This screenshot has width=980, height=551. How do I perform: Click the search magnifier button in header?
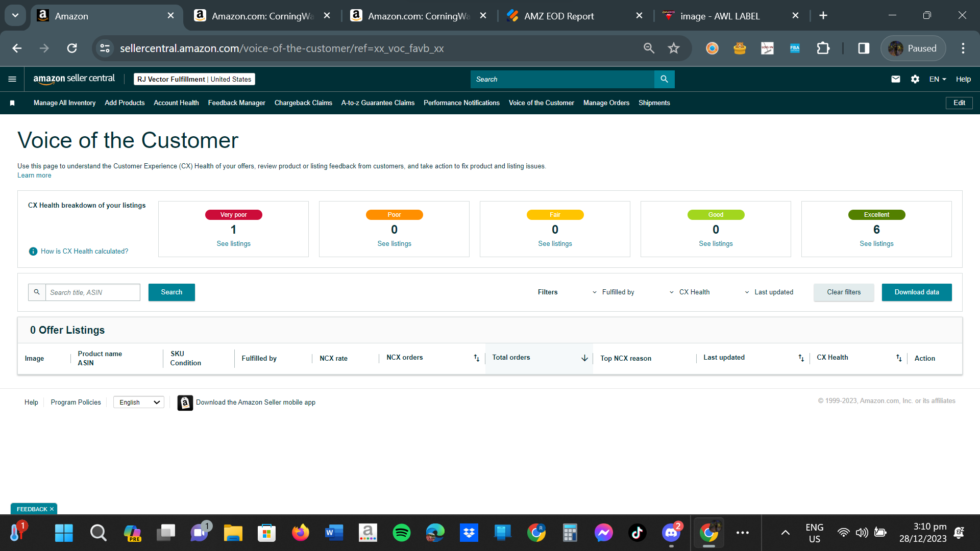[664, 79]
